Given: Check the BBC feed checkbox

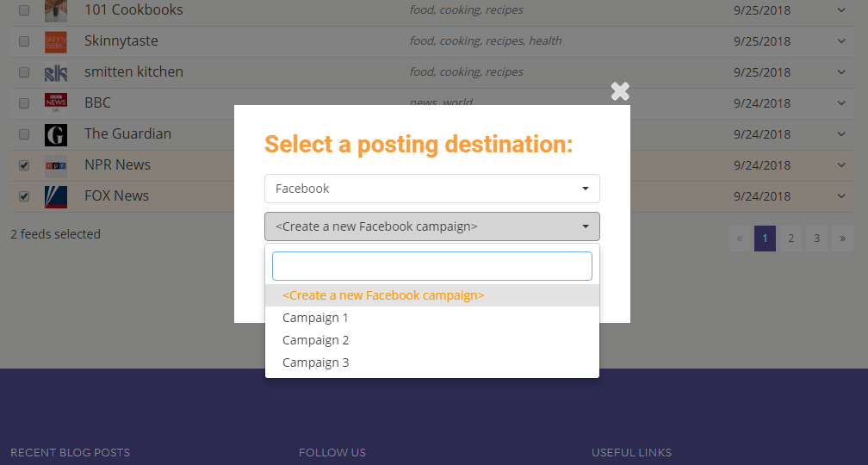Looking at the screenshot, I should point(24,103).
